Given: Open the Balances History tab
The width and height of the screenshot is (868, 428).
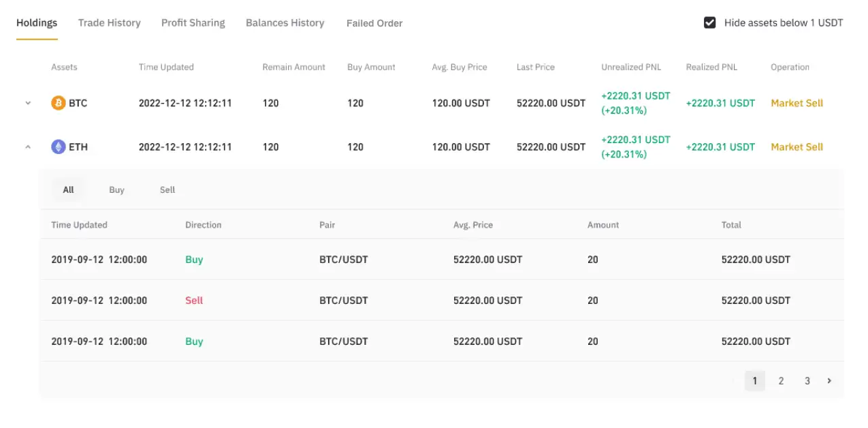Looking at the screenshot, I should (285, 23).
